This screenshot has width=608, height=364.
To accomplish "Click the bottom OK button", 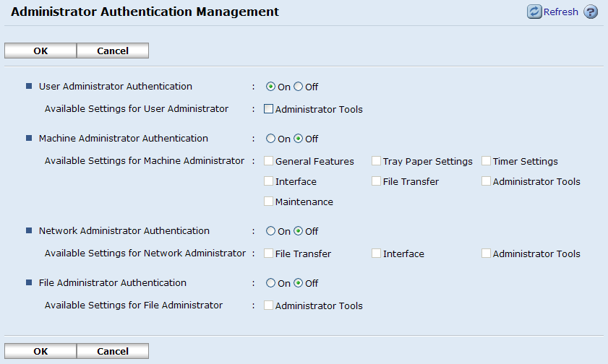I will [40, 351].
